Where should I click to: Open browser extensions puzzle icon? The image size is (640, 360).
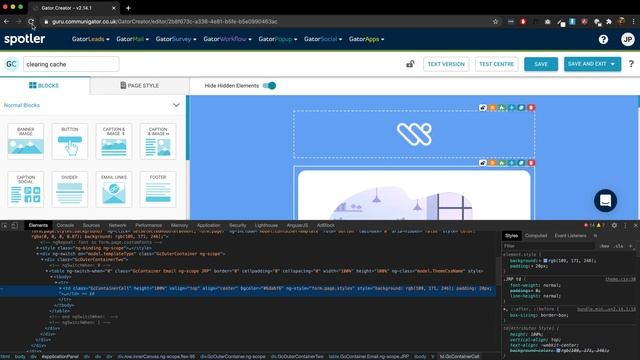pyautogui.click(x=609, y=21)
